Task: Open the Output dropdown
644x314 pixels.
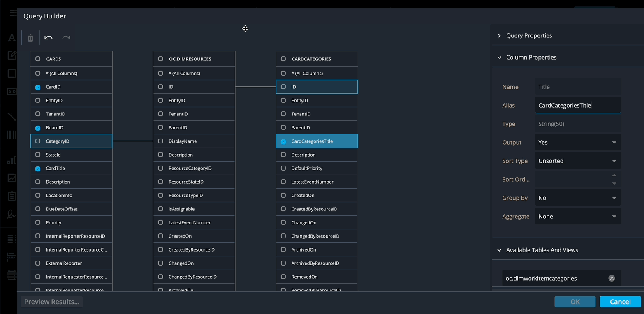Action: click(578, 142)
